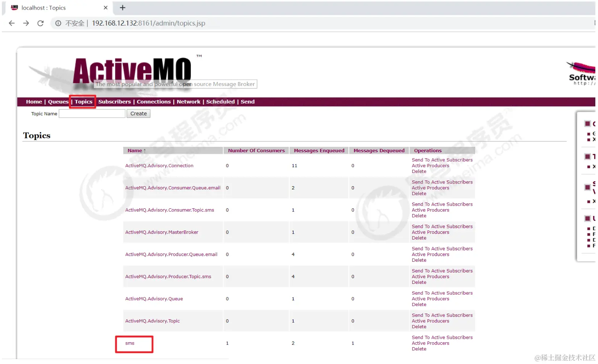Open the Queues menu item
This screenshot has height=364, width=598.
pyautogui.click(x=58, y=102)
